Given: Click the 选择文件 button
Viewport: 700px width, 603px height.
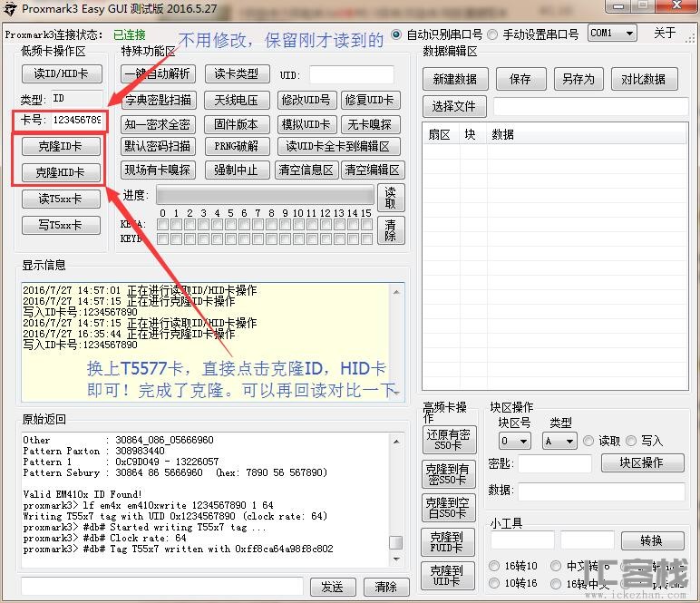Looking at the screenshot, I should tap(454, 106).
